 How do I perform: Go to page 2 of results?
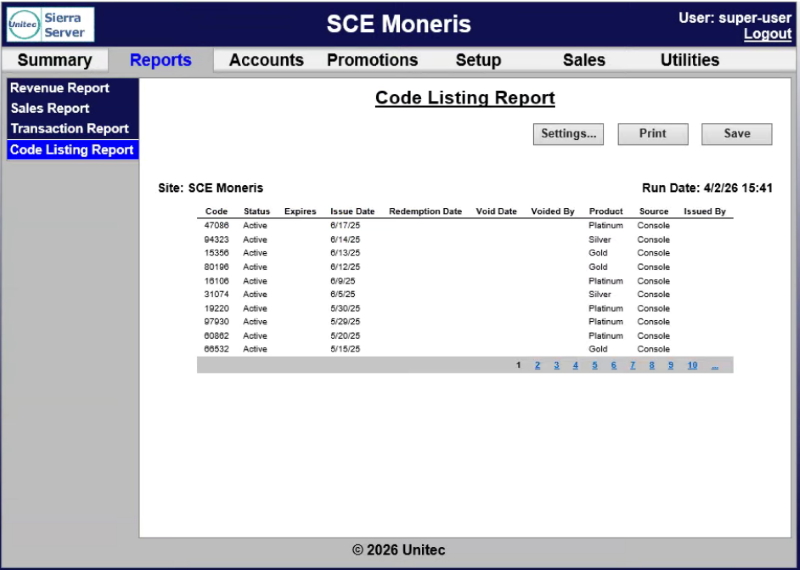click(537, 365)
